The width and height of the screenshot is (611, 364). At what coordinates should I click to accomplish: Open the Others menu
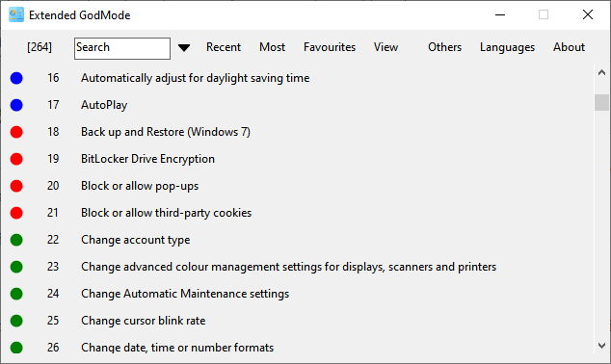pyautogui.click(x=444, y=47)
